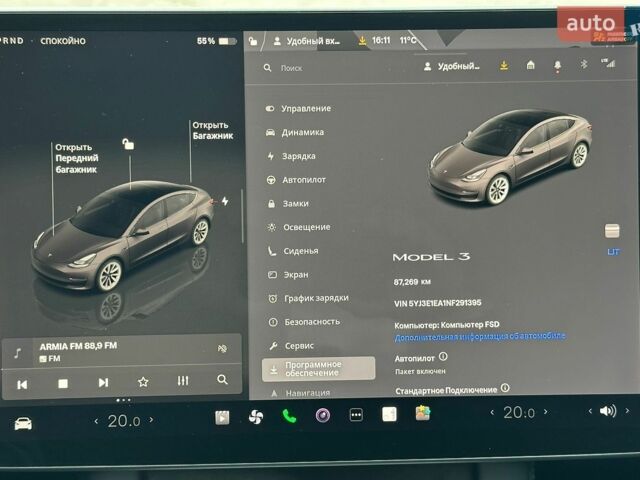Open the media player app icon
This screenshot has height=480, width=640.
[x=222, y=418]
